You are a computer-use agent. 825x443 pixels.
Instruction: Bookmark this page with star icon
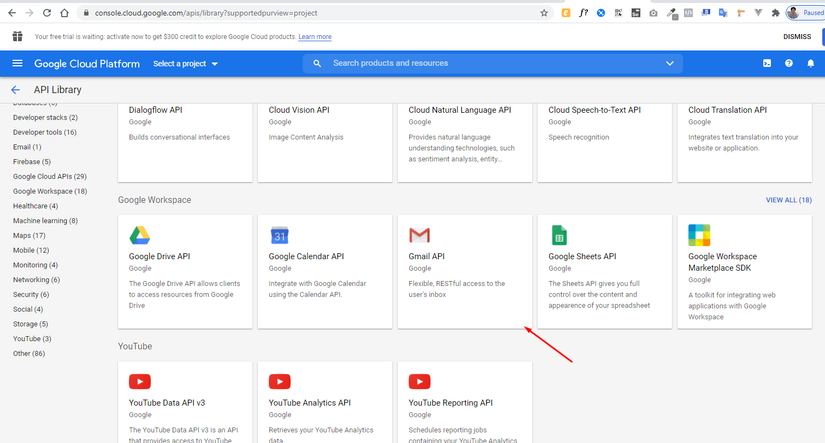point(544,13)
